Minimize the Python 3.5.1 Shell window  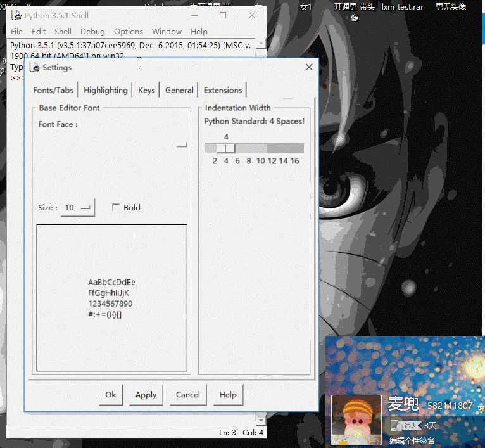click(194, 15)
